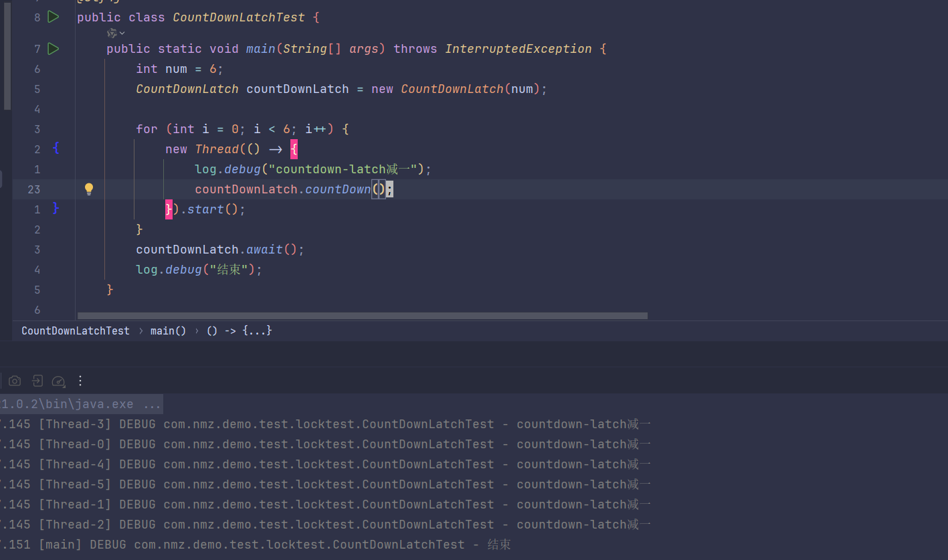Run the CountDownLatchTest class via gutter arrow
The height and width of the screenshot is (560, 948).
tap(54, 17)
